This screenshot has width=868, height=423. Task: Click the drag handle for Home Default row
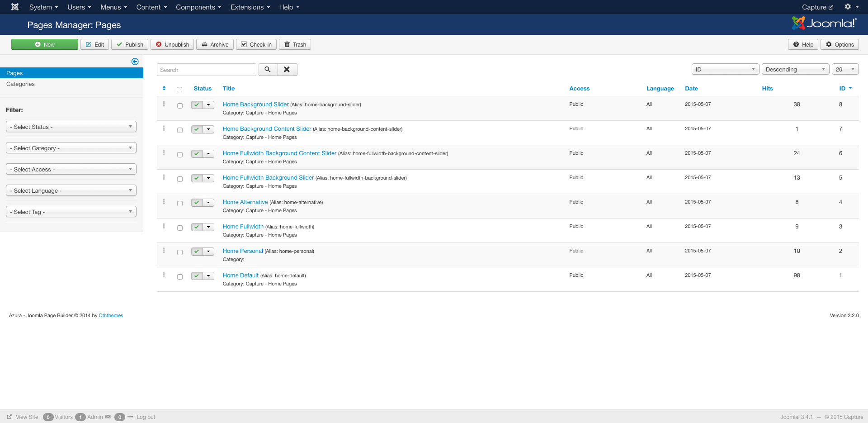tap(164, 275)
